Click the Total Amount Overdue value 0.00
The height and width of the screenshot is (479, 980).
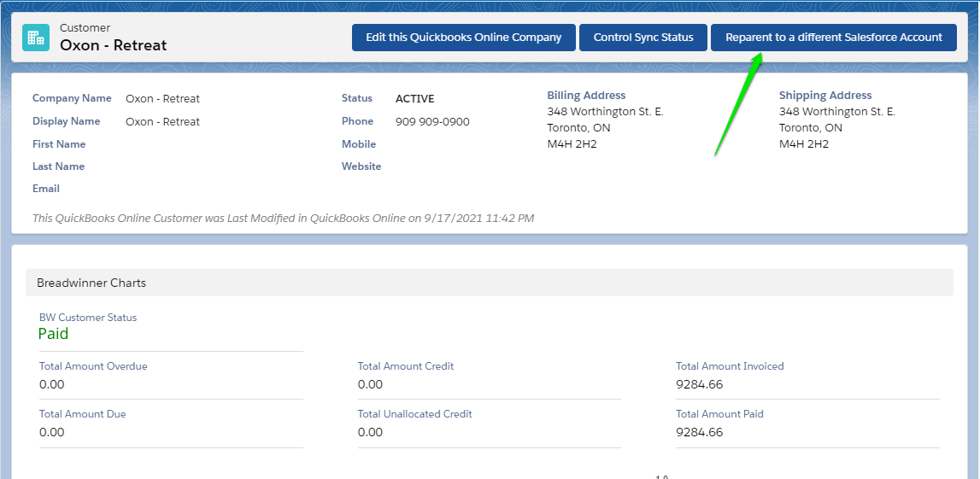point(52,385)
